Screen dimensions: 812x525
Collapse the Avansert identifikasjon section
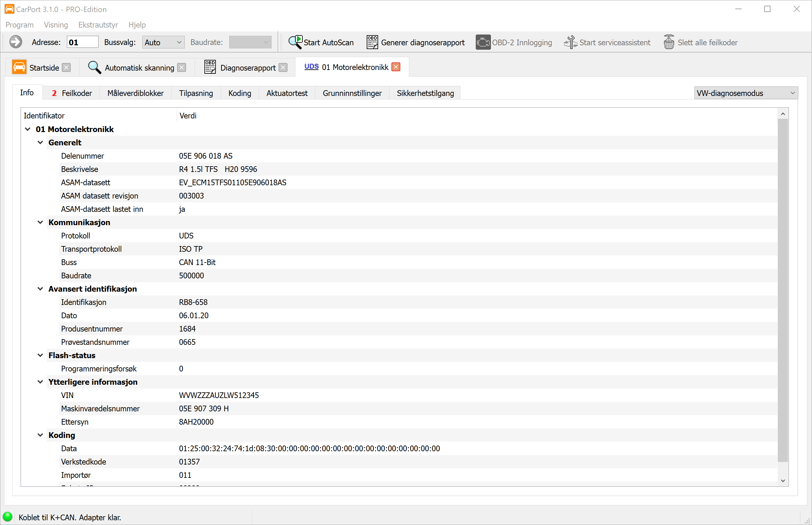pyautogui.click(x=40, y=289)
